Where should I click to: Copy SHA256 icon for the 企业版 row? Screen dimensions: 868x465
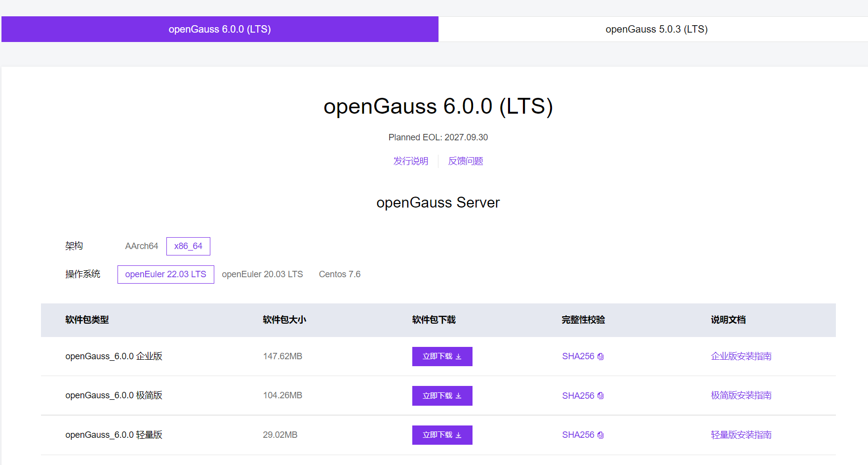(x=600, y=357)
